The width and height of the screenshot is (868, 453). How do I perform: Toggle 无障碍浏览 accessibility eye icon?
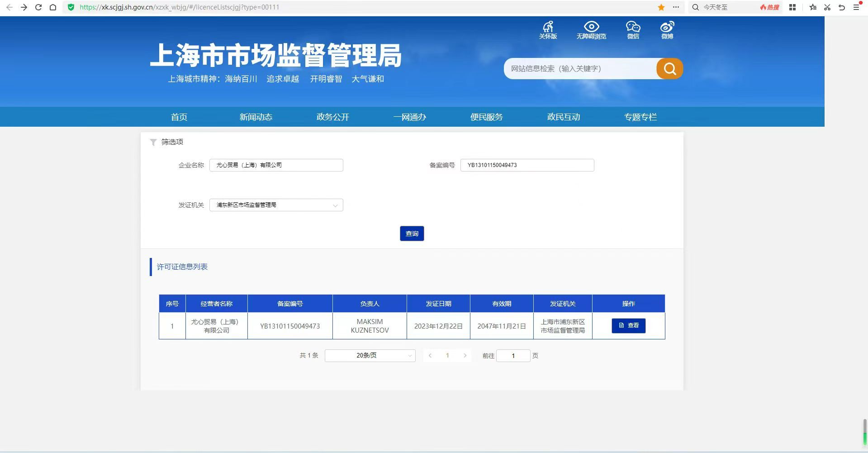click(591, 30)
